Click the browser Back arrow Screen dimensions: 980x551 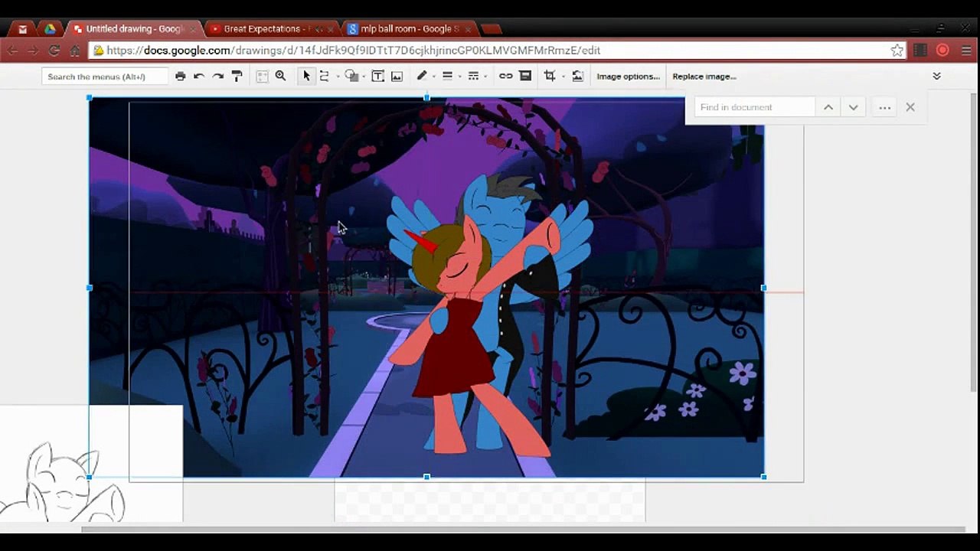pyautogui.click(x=12, y=51)
